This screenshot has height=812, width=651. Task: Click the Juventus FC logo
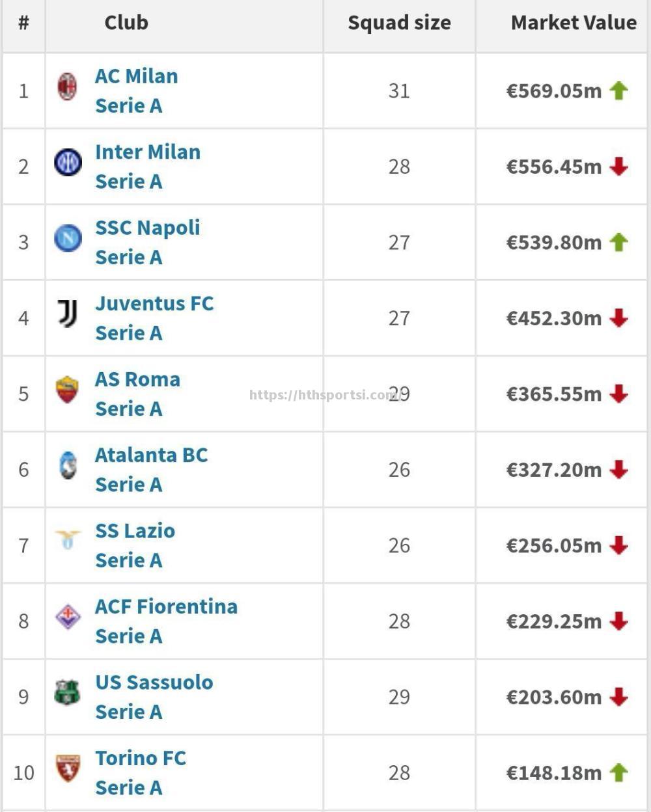tap(68, 314)
